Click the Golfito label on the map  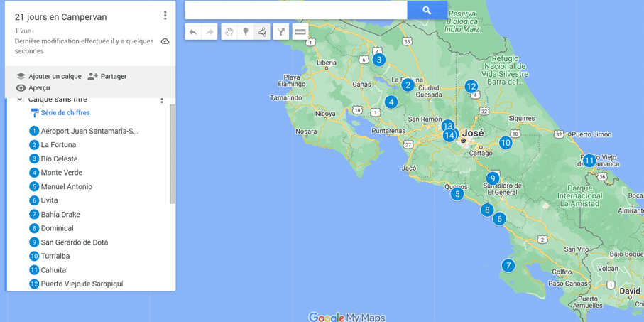[562, 272]
